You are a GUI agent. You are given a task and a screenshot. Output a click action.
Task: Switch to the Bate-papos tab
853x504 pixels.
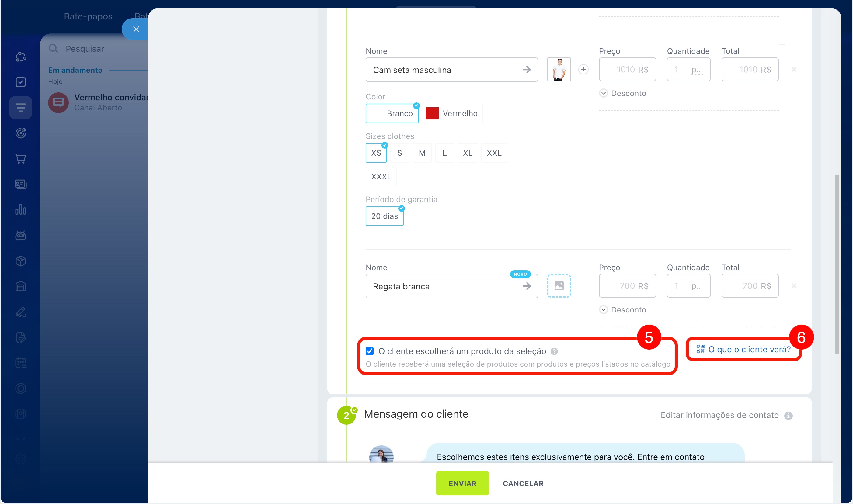point(88,16)
